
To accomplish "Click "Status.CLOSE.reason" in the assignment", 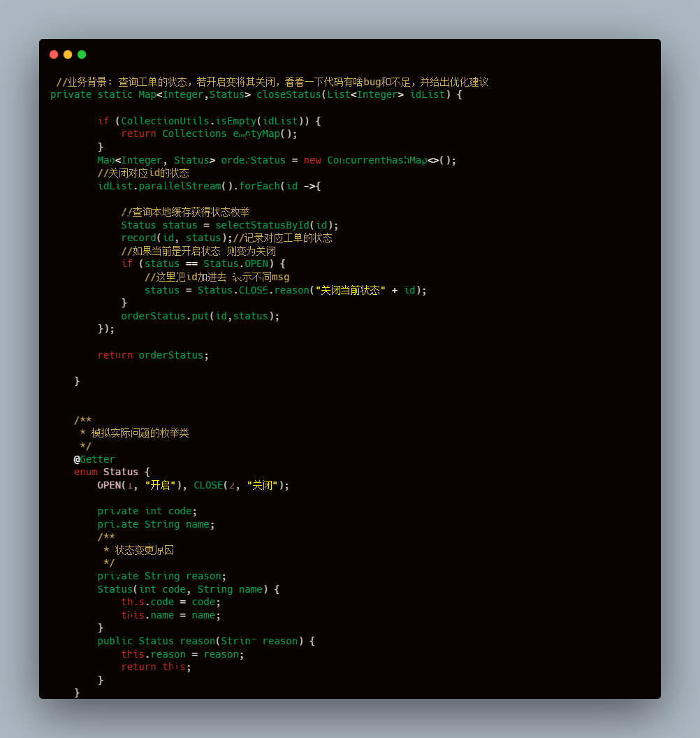I will pyautogui.click(x=254, y=290).
